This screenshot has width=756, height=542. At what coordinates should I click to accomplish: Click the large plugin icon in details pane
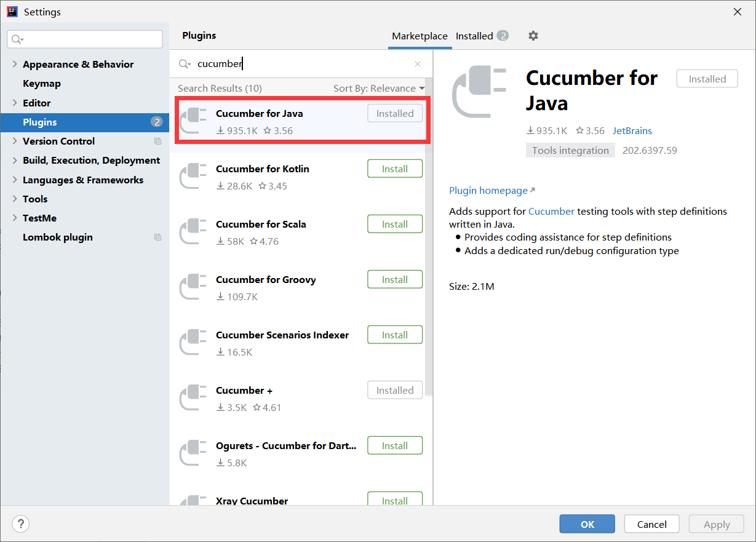coord(479,92)
